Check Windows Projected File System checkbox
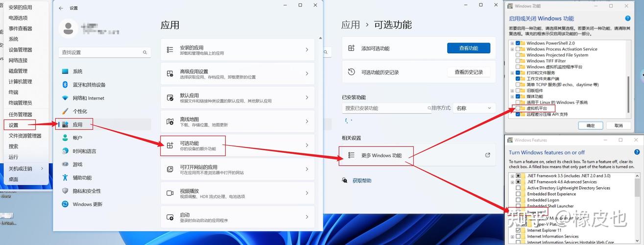This screenshot has width=644, height=245. (x=518, y=55)
